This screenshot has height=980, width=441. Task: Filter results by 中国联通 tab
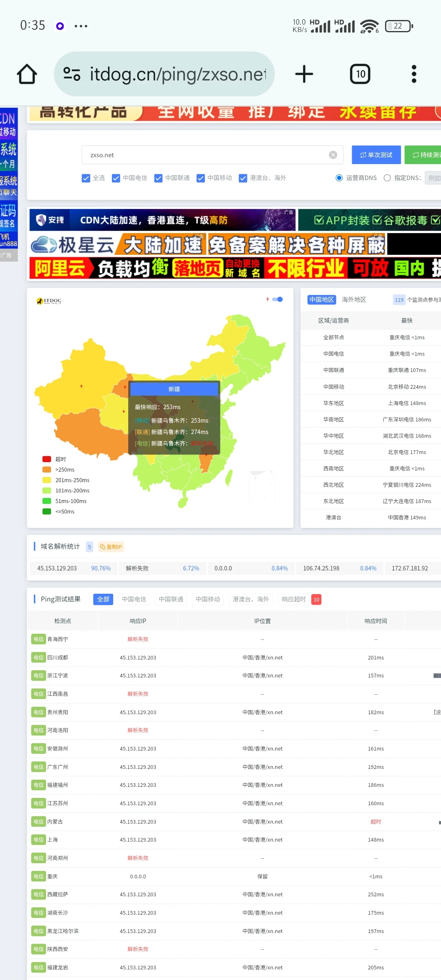171,599
